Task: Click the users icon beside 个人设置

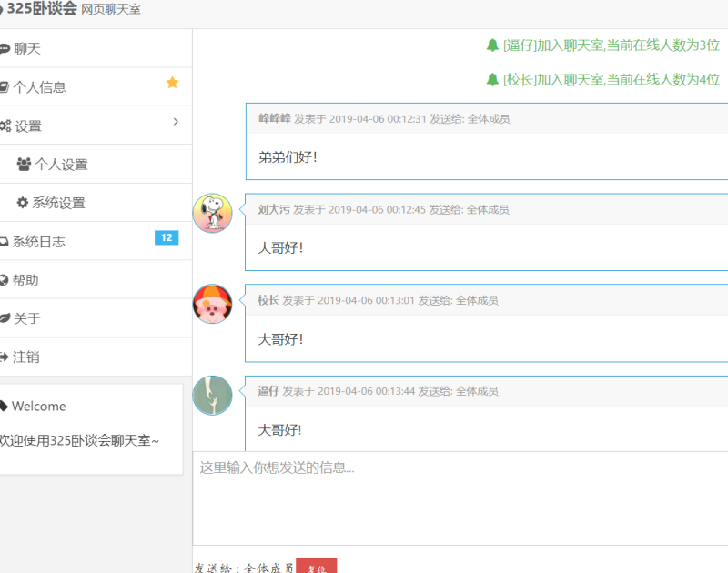Action: point(24,165)
